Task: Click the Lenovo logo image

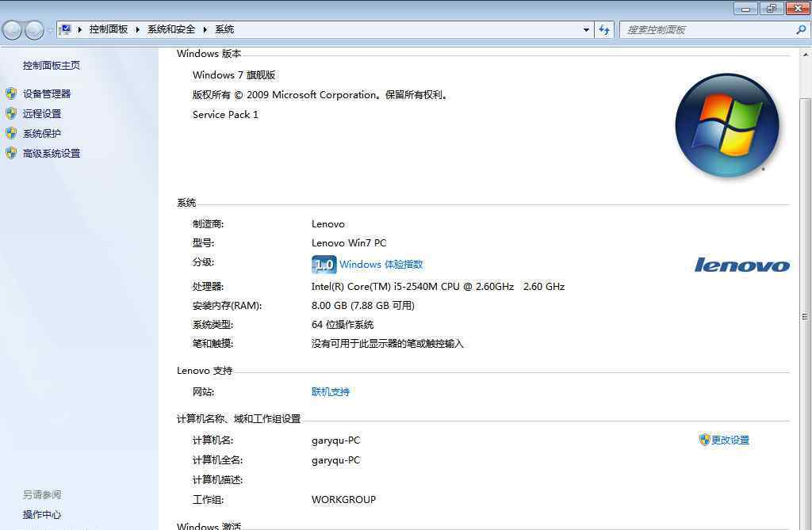Action: point(742,265)
